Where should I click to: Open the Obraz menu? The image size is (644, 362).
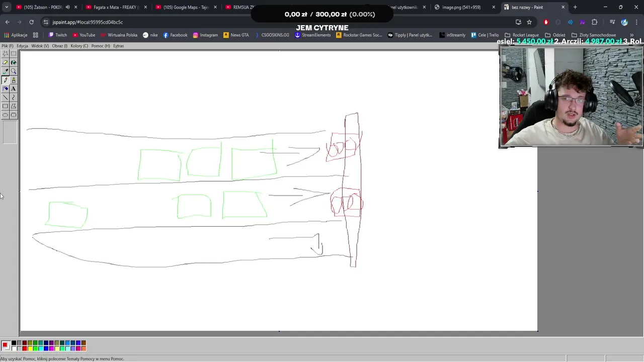coord(59,46)
